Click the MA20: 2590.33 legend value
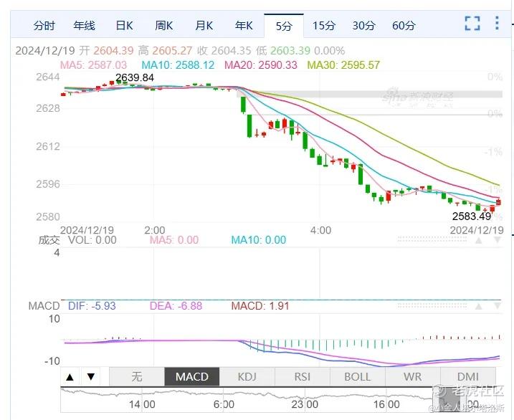Viewport: 514px width, 420px height. click(261, 65)
